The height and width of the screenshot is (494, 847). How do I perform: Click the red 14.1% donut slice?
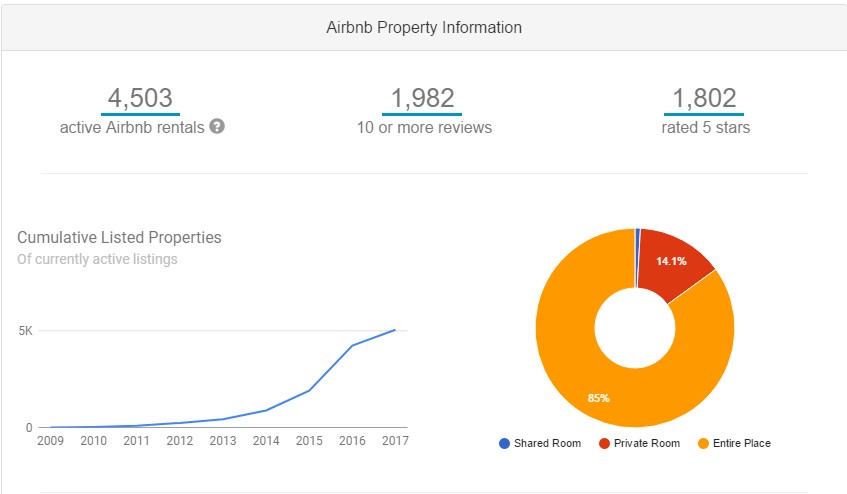tap(673, 263)
